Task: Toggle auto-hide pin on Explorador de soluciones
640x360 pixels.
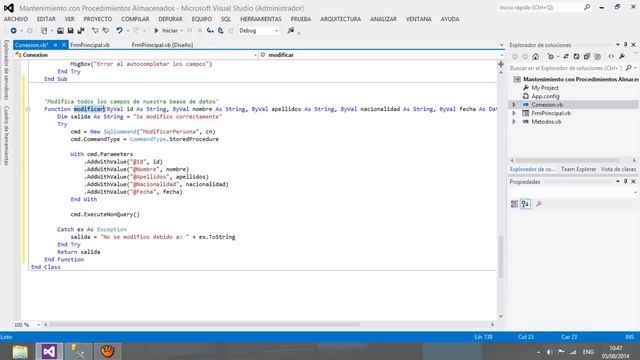Action: [x=625, y=45]
